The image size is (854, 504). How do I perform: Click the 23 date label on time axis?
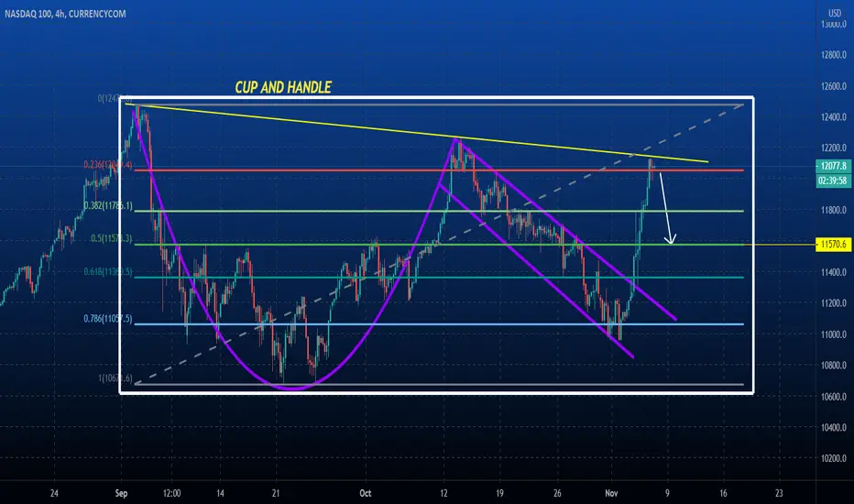tap(779, 493)
